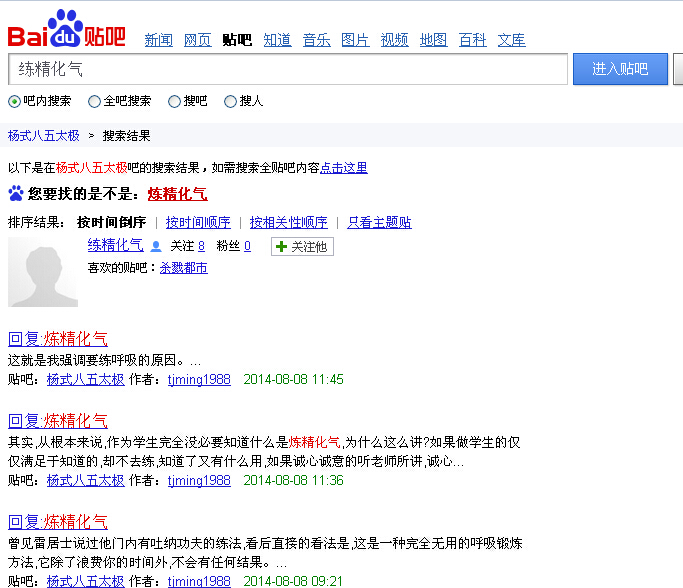The image size is (683, 588).
Task: Click the 粉丝 count 0
Action: [x=247, y=247]
